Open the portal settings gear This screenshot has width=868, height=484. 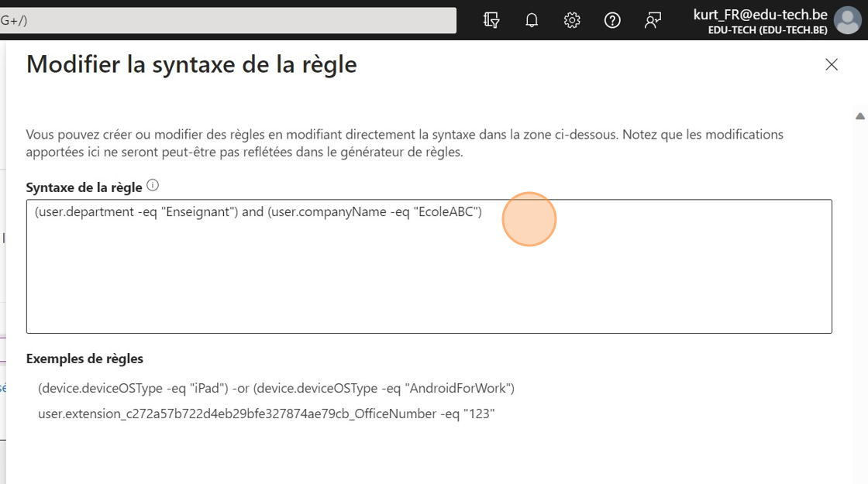572,20
